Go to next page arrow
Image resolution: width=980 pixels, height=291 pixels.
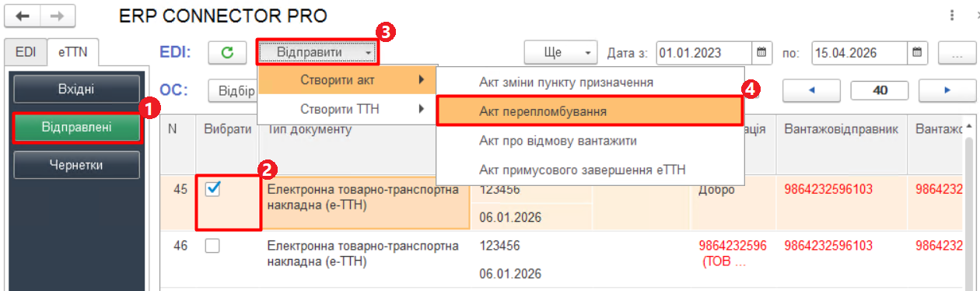coord(947,90)
